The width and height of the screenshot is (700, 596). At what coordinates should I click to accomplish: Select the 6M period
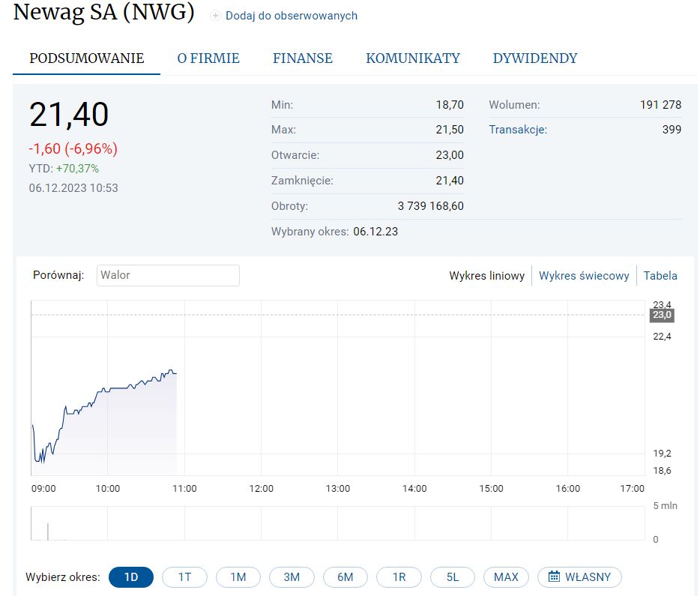tap(346, 577)
